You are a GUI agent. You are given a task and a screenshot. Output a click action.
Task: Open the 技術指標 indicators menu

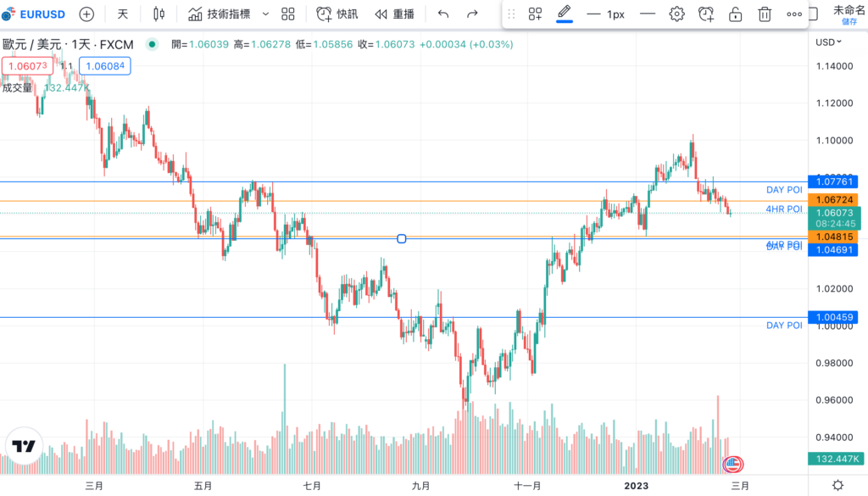click(x=219, y=14)
